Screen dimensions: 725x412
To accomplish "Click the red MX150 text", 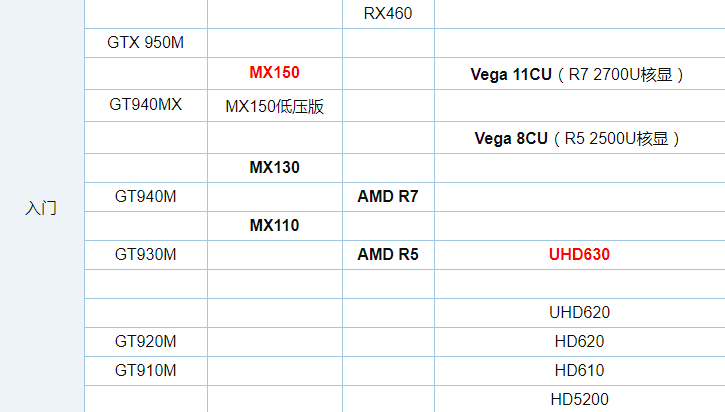I will (x=274, y=73).
